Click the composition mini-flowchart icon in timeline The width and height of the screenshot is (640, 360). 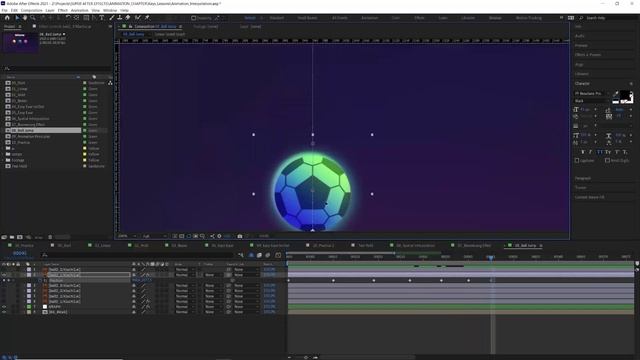[241, 255]
